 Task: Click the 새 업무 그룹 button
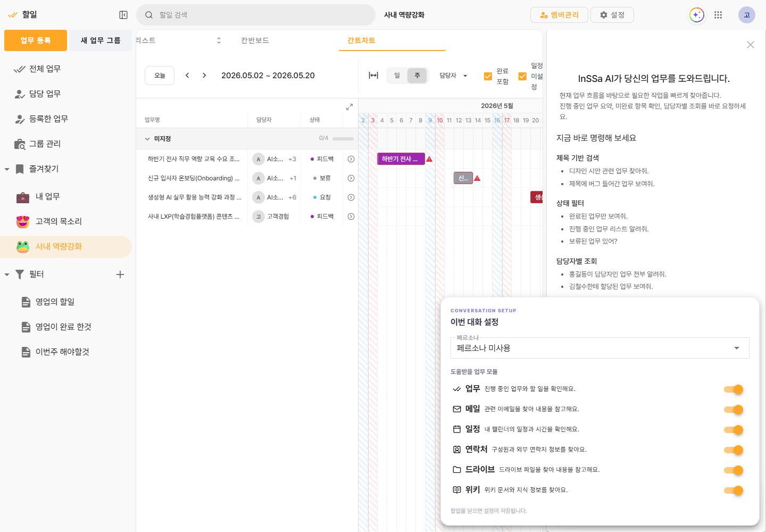101,40
